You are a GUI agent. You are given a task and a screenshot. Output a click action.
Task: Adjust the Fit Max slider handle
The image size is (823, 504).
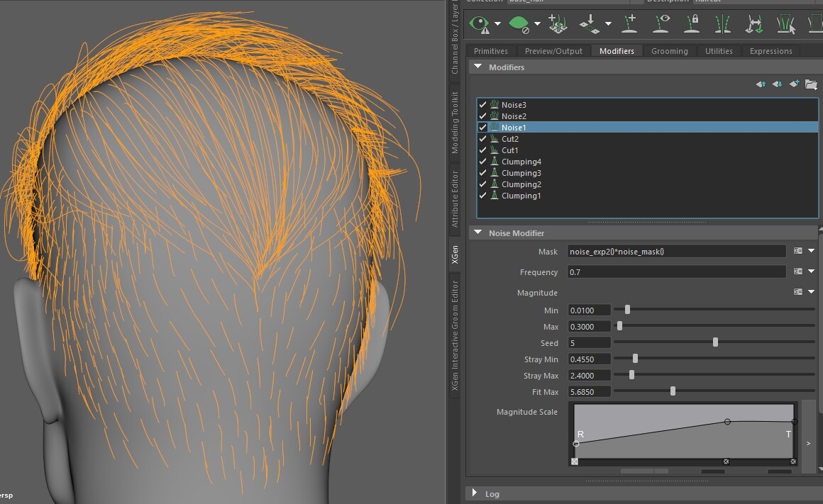click(x=673, y=391)
